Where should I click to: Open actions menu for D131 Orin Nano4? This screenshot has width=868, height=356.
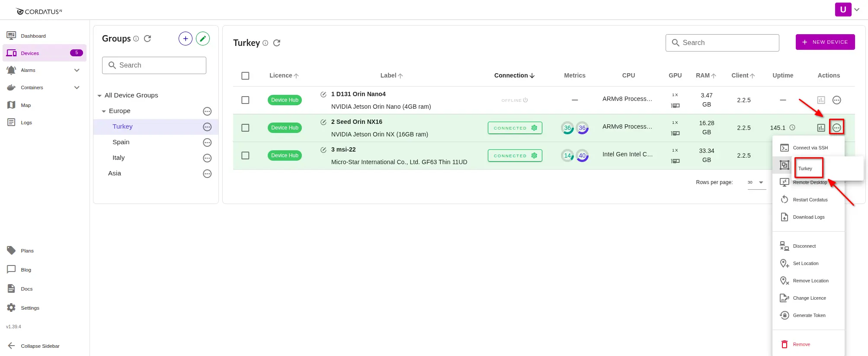point(836,100)
